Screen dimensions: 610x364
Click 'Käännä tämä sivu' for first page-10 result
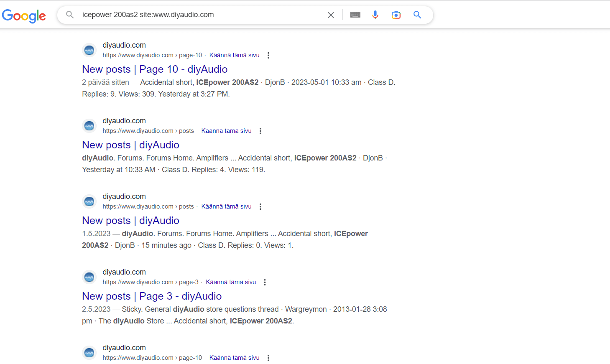coord(234,55)
